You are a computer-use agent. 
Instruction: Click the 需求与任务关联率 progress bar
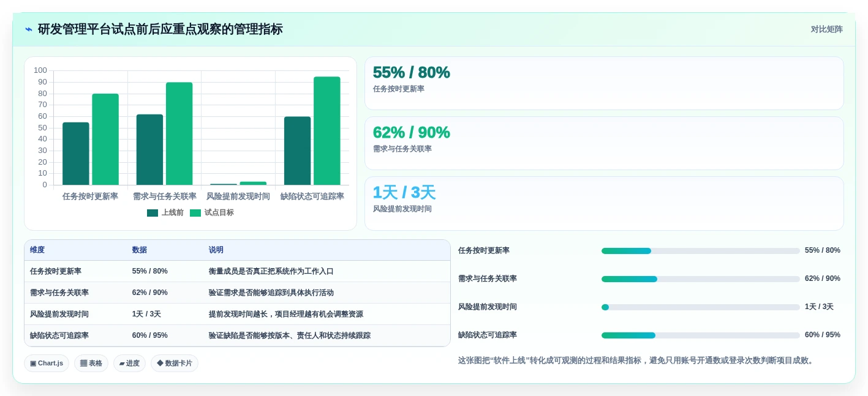point(701,279)
